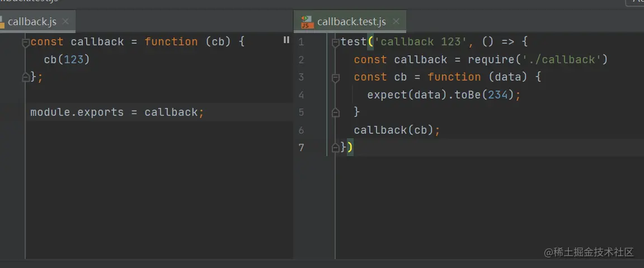The width and height of the screenshot is (644, 268).
Task: Click the cb(123) call in callback.js
Action: pyautogui.click(x=67, y=60)
